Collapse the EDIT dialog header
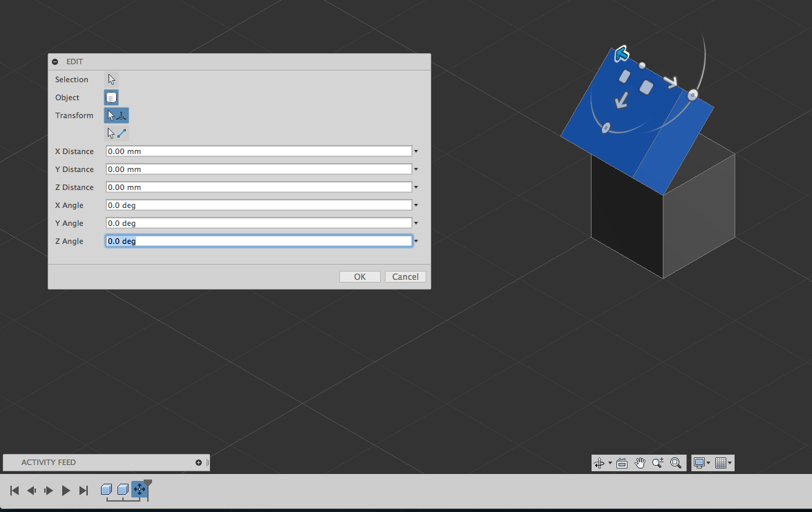The image size is (812, 512). [x=55, y=61]
